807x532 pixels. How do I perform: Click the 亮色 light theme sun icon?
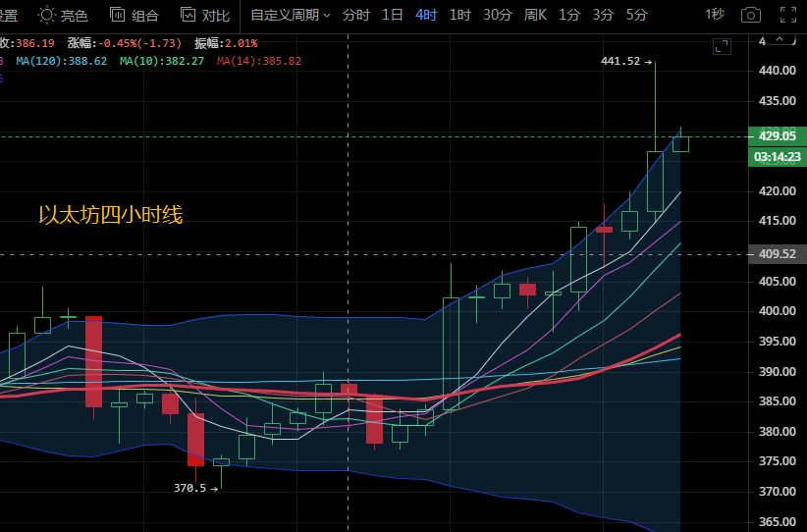pos(47,15)
